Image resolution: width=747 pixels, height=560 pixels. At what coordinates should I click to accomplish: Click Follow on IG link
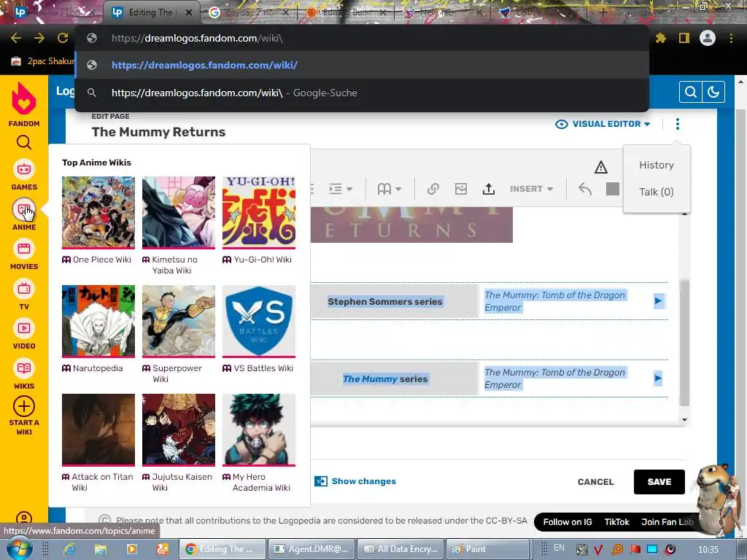(568, 522)
